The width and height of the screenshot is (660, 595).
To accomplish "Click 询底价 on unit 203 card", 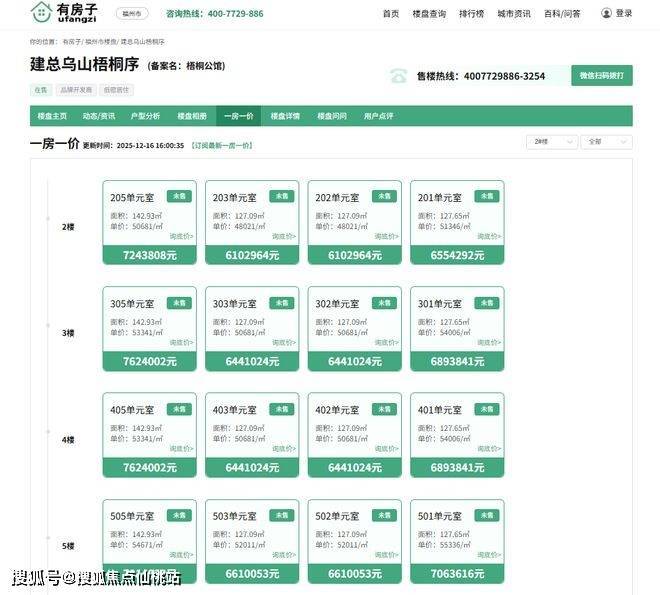I will [284, 236].
